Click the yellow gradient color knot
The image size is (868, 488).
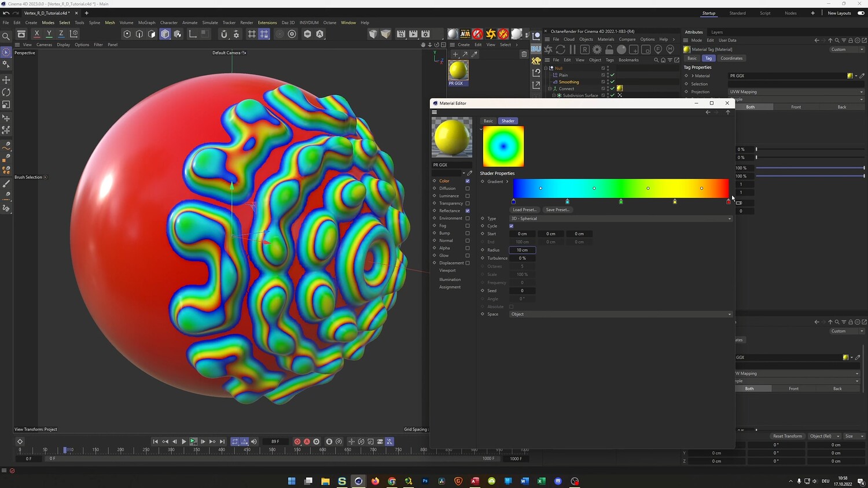(x=675, y=201)
